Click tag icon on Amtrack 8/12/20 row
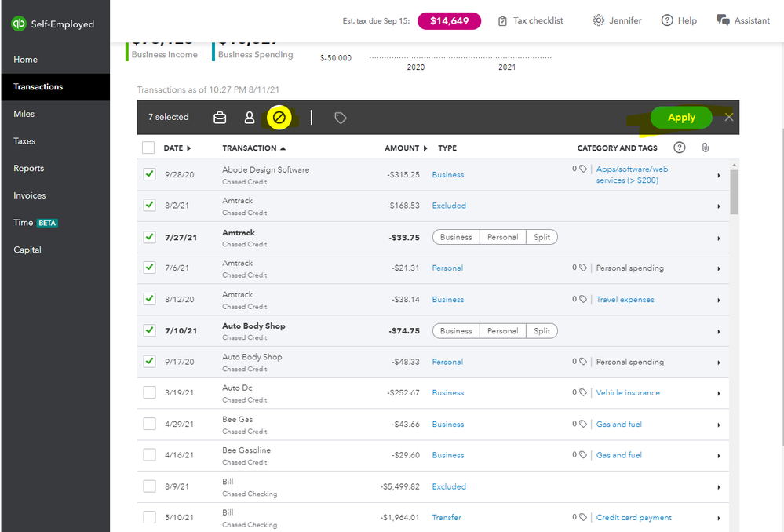Viewport: 784px width, 532px height. pos(582,299)
